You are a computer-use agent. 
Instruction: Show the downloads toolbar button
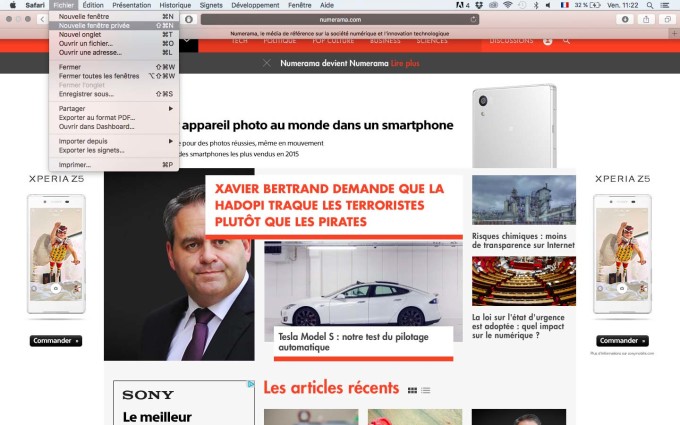point(625,19)
